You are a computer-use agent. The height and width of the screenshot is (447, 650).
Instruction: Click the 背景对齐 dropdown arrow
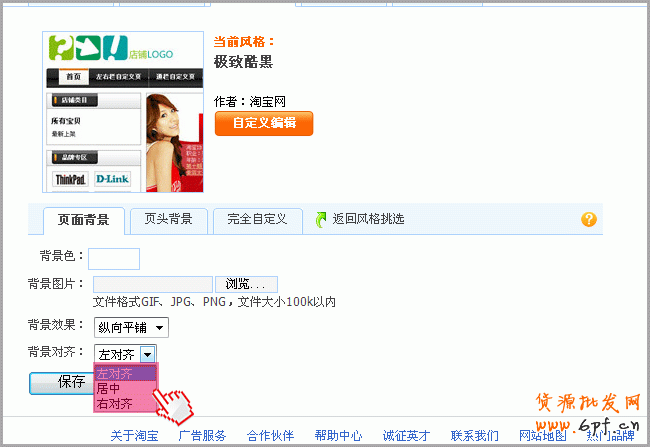(x=148, y=353)
